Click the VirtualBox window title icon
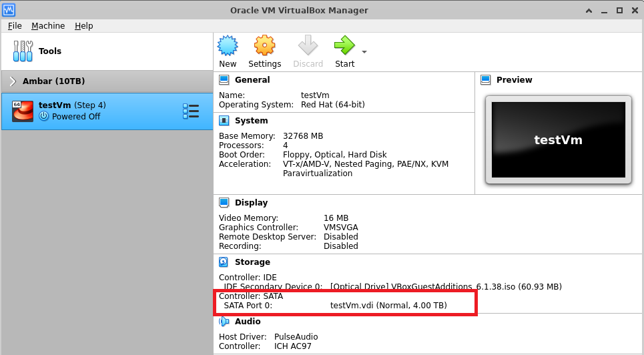Image resolution: width=644 pixels, height=355 pixels. tap(9, 10)
